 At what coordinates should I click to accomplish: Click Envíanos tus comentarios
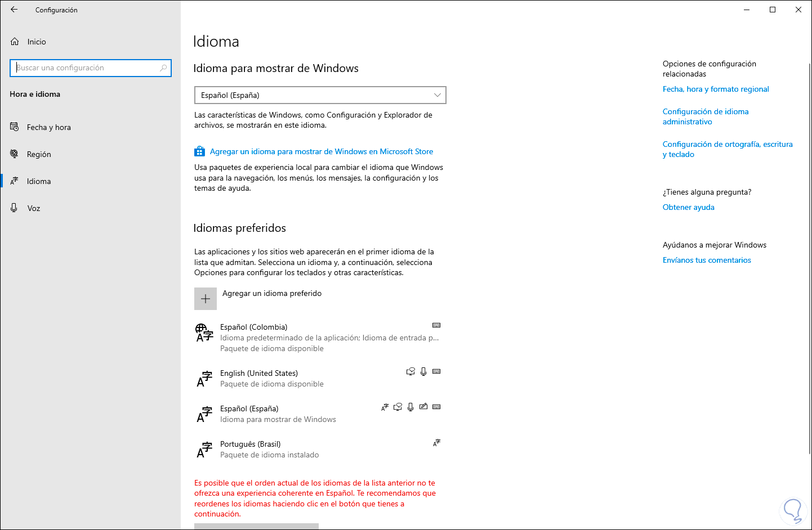tap(707, 260)
